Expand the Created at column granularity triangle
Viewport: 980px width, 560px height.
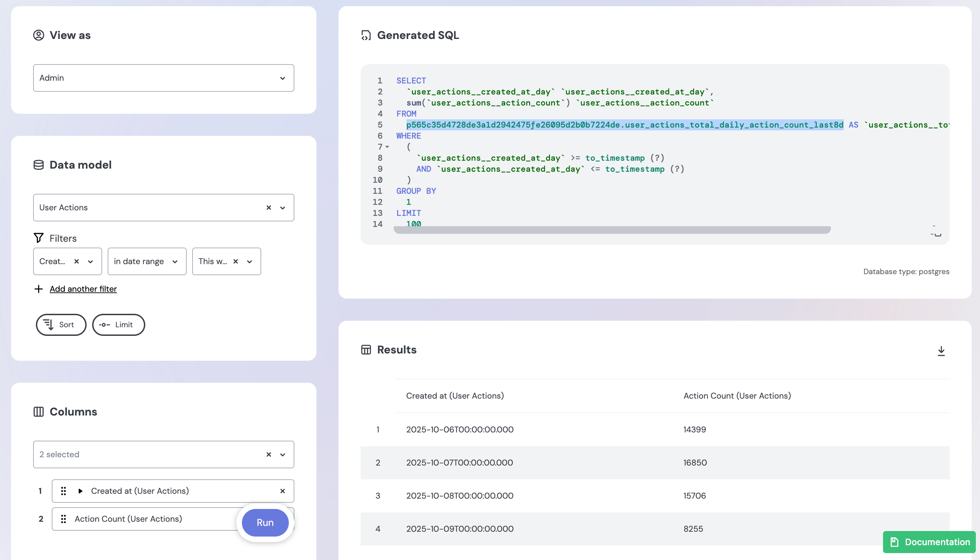(80, 491)
